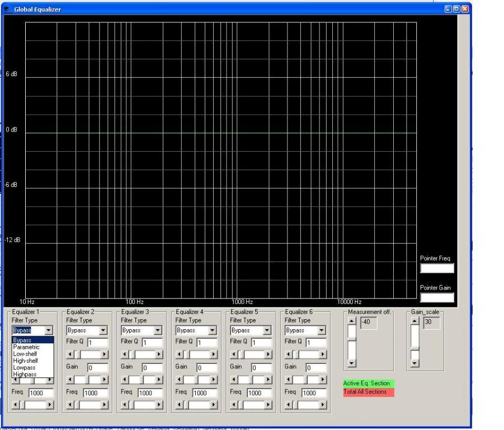
Task: Decrease Equalizer 4 Gain with left arrow
Action: point(180,380)
